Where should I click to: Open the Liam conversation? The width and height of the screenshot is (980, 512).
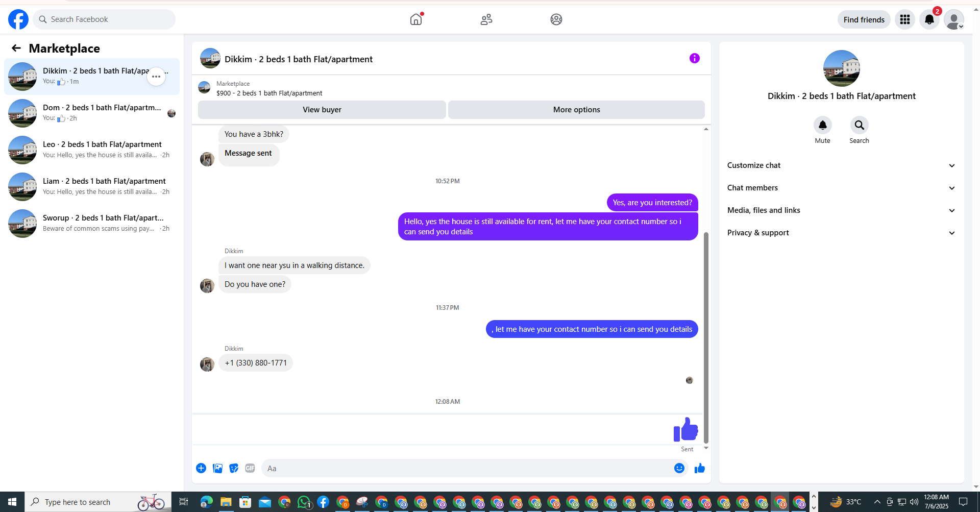point(92,187)
